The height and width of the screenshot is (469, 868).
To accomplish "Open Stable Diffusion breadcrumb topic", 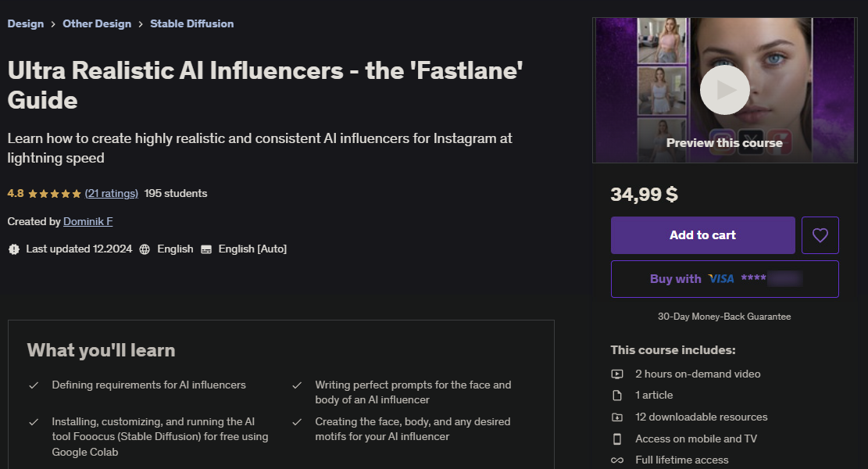I will point(191,23).
